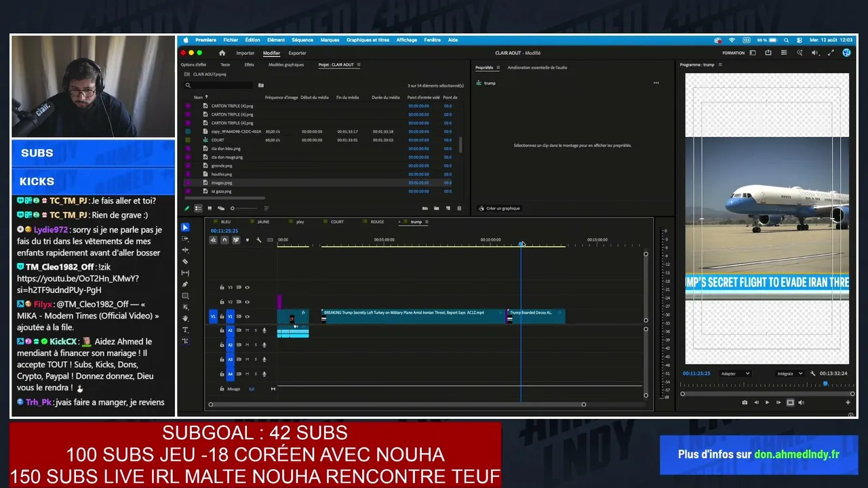Open the macOS Spotlight search icon
868x488 pixels.
point(788,40)
